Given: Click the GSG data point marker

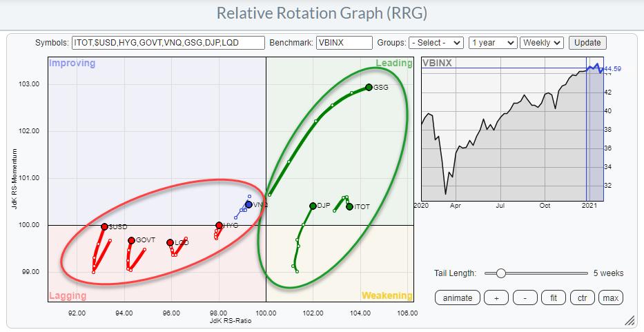Looking at the screenshot, I should pyautogui.click(x=369, y=87).
